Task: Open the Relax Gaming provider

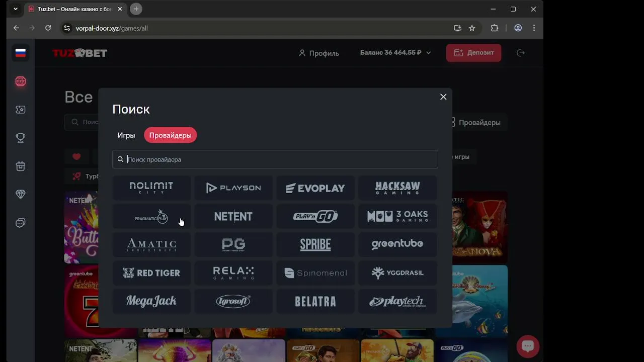Action: click(x=233, y=273)
